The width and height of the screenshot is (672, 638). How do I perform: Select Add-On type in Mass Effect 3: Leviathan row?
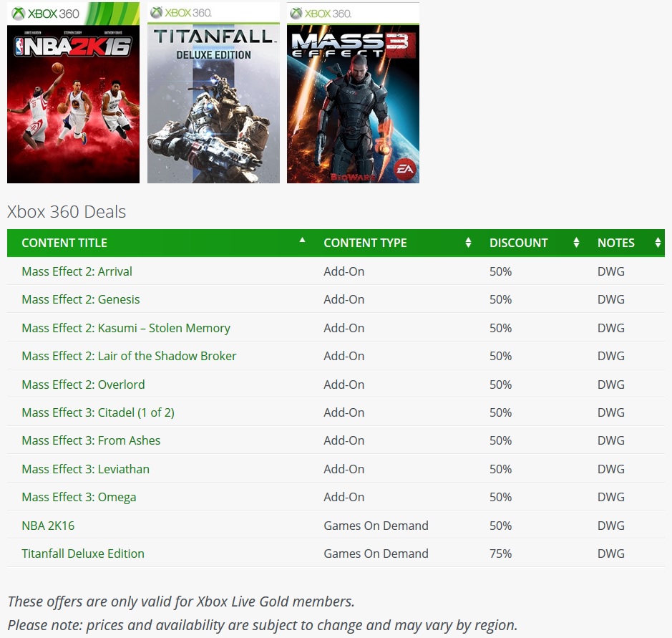pyautogui.click(x=344, y=469)
